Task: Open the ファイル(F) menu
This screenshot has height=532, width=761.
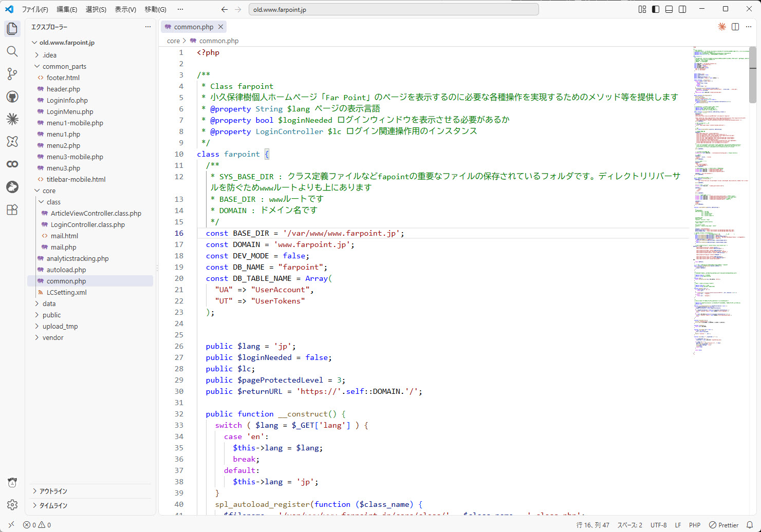Action: pyautogui.click(x=35, y=9)
